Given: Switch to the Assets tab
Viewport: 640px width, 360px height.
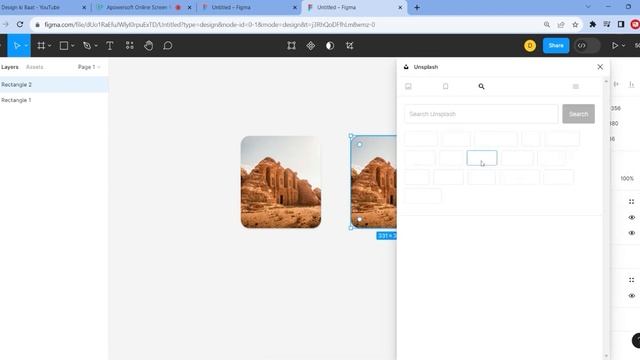Looking at the screenshot, I should pos(35,67).
